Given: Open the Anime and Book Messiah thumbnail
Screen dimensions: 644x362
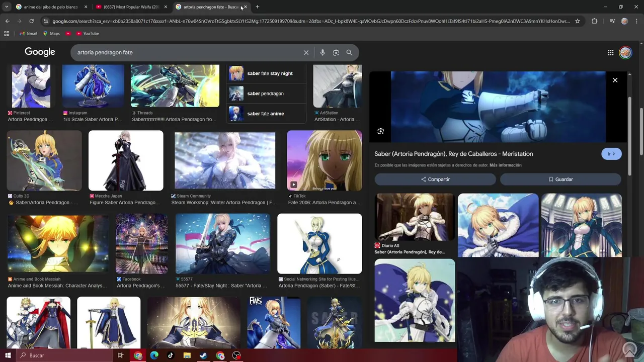Looking at the screenshot, I should tap(58, 244).
